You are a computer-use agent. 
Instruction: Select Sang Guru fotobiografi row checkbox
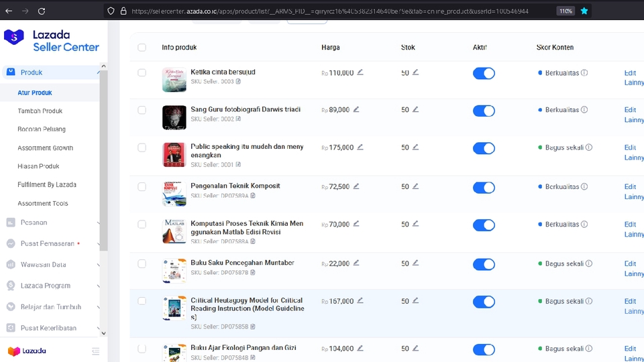click(x=142, y=110)
